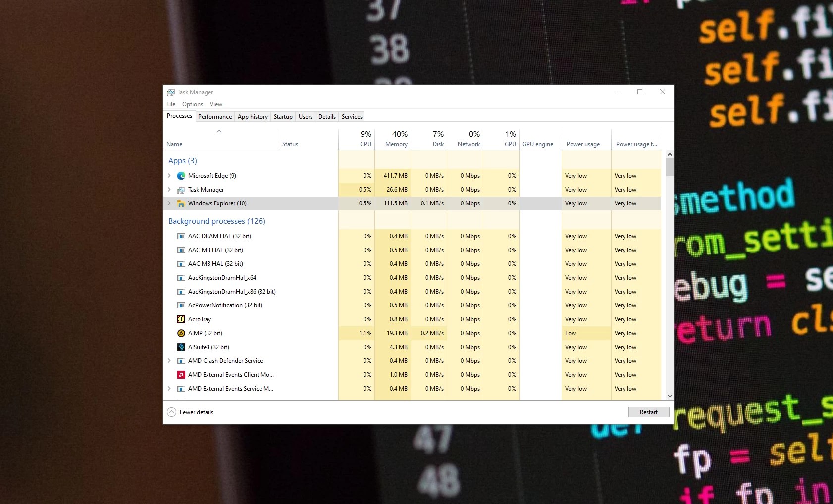Expand the Microsoft Edge process group
Screen dimensions: 833x504
[x=170, y=175]
